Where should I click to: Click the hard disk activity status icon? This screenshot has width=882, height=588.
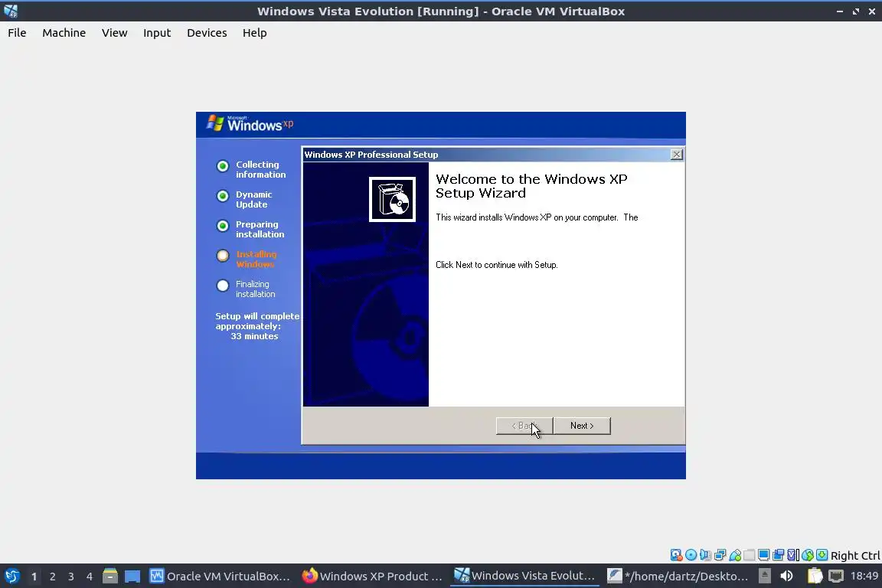coord(676,555)
